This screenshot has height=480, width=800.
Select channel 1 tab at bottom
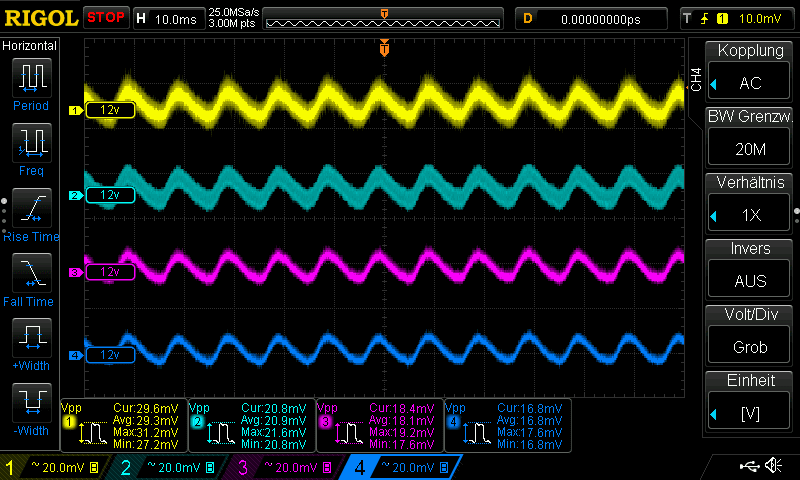pyautogui.click(x=53, y=467)
